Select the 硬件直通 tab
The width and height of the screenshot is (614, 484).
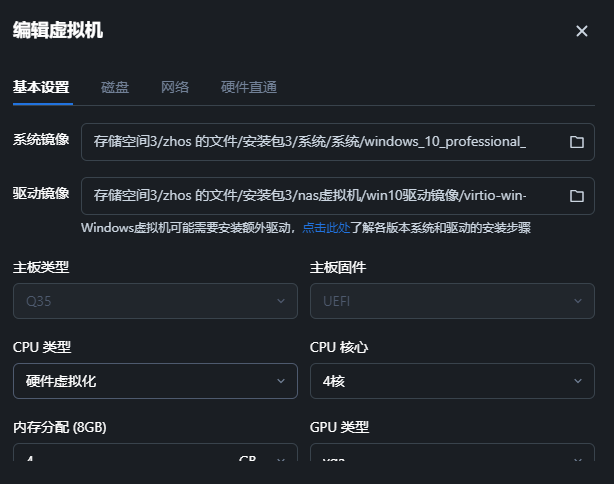point(249,87)
